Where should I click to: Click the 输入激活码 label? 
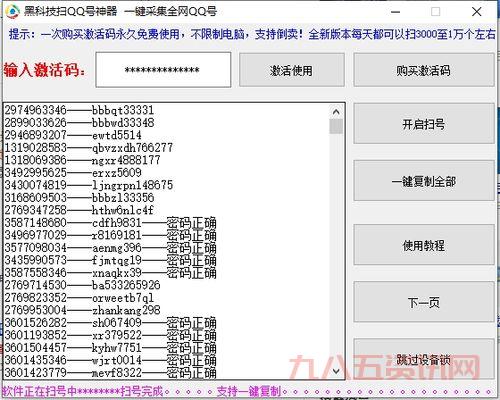pos(44,70)
